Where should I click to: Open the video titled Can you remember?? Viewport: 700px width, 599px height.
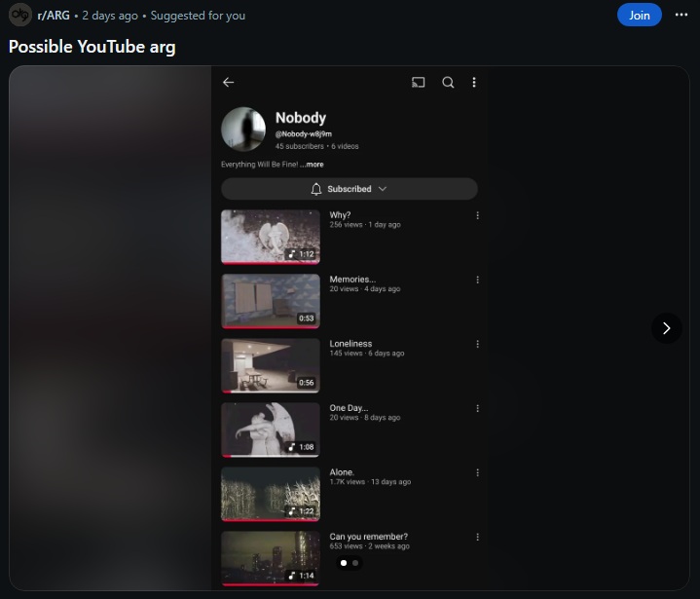click(x=369, y=537)
